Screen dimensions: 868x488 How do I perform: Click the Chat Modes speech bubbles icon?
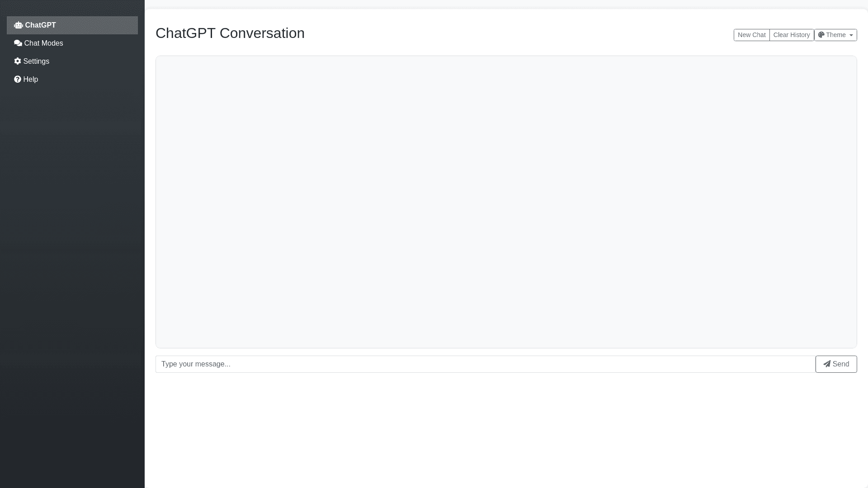point(18,43)
